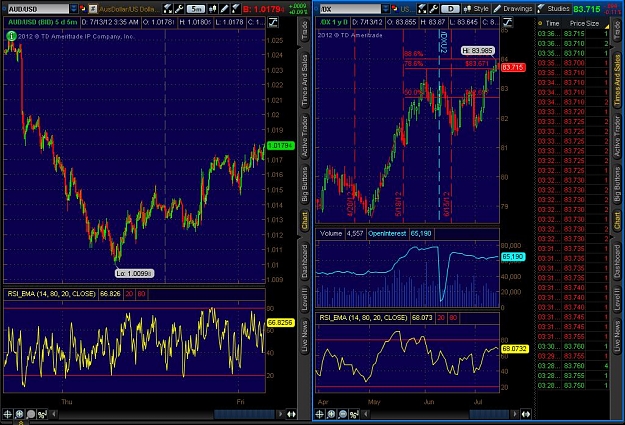Click zoom in icon under AUD/USD chart
625x425 pixels.
19,415
